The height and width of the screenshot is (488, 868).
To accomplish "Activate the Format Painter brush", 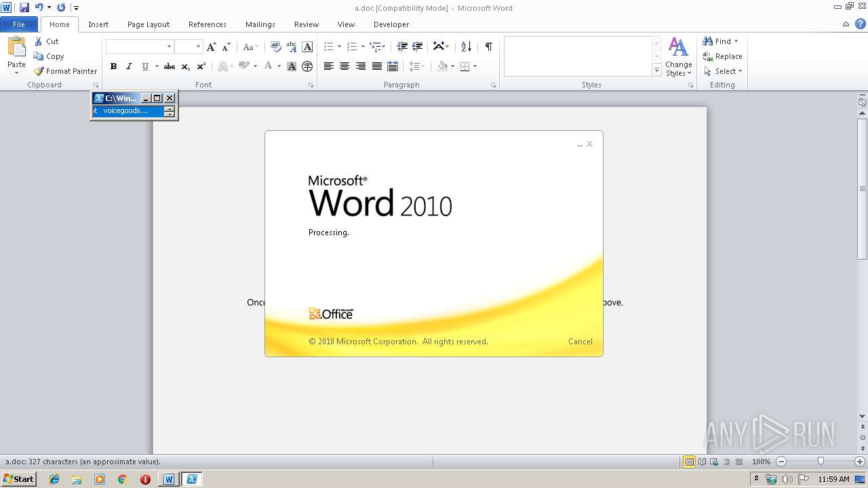I will (65, 71).
